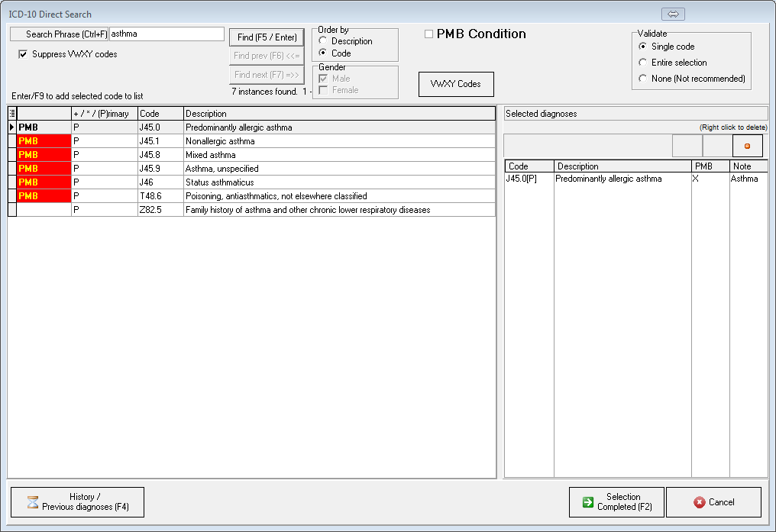Click the Code column header in results

(x=160, y=114)
